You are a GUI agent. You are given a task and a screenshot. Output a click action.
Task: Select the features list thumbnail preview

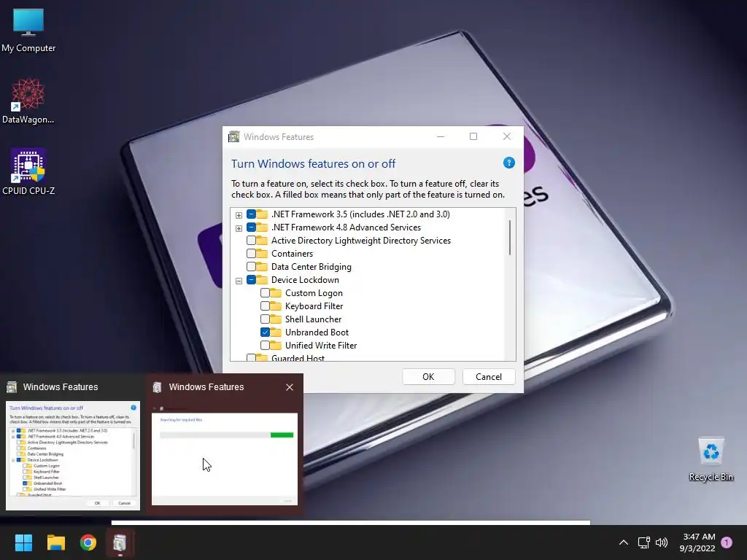pos(73,455)
